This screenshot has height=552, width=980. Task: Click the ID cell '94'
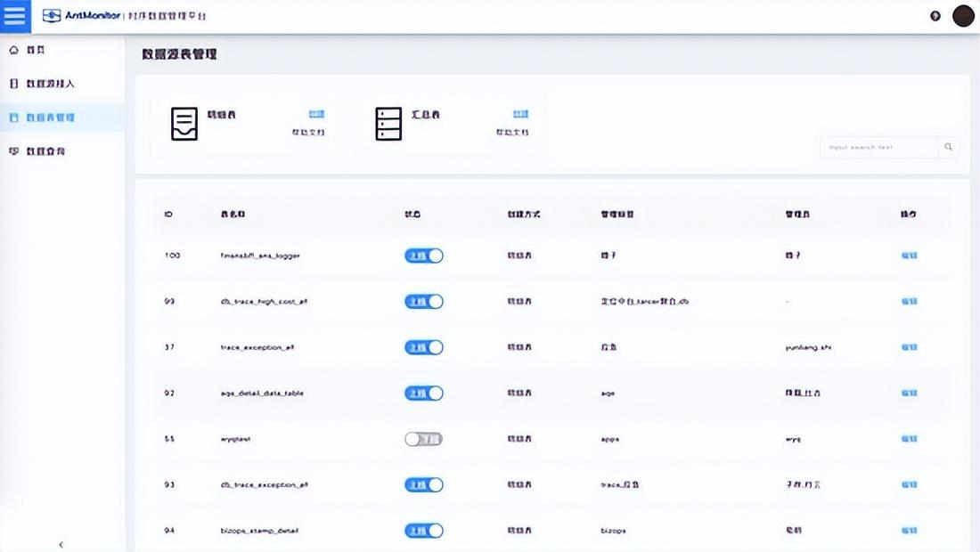pos(169,531)
